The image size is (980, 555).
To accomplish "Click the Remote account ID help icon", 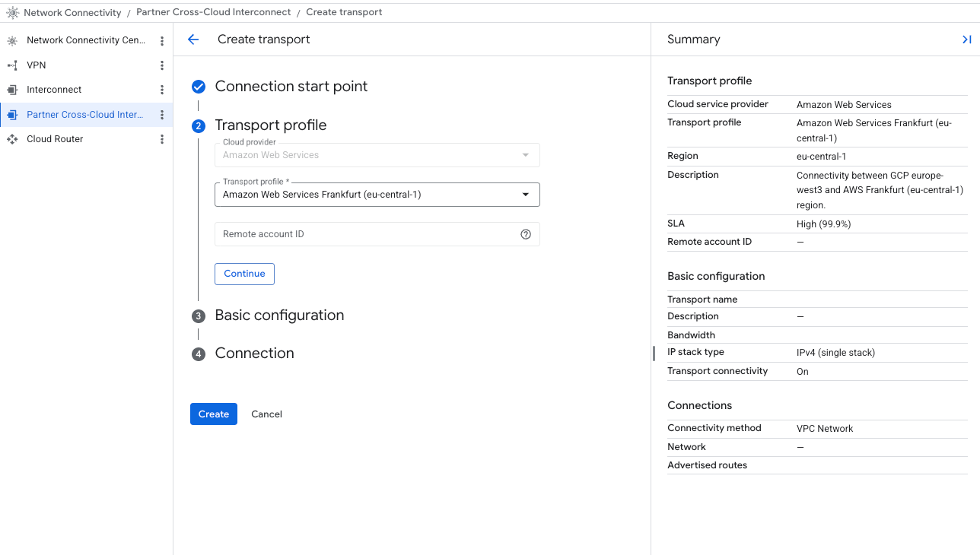I will click(x=525, y=234).
